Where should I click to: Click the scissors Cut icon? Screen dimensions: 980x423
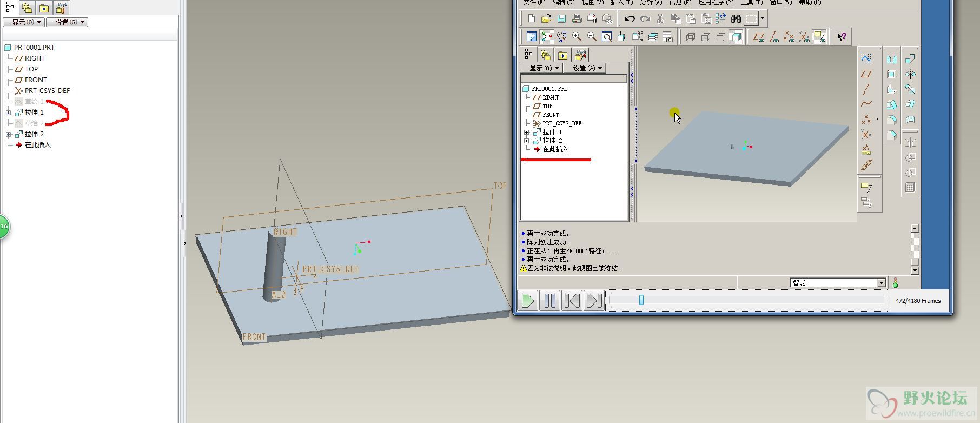660,18
